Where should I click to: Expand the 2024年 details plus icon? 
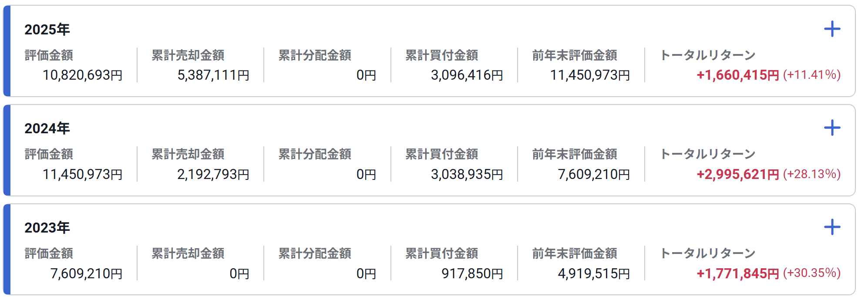point(832,128)
